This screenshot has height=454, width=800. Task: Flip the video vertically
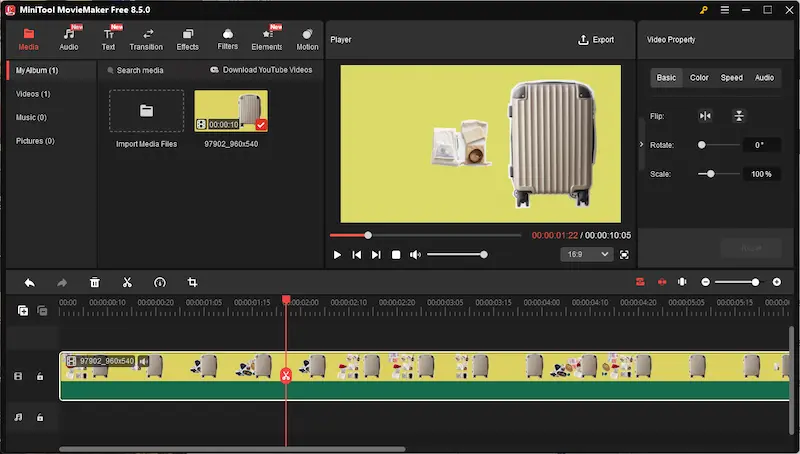click(x=738, y=116)
